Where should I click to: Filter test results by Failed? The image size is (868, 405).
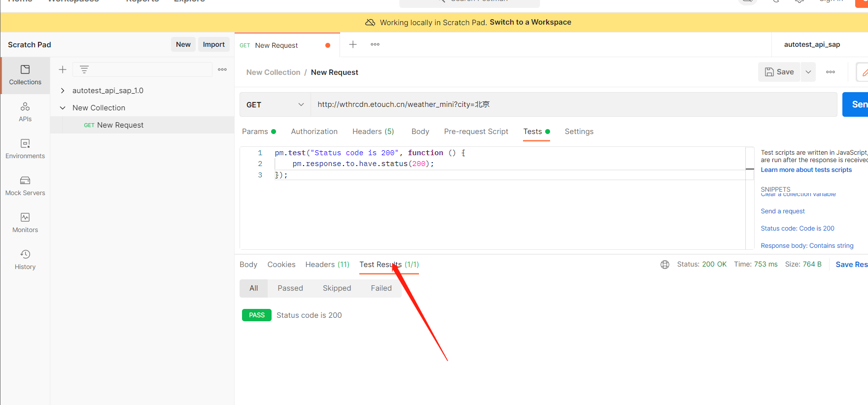(382, 288)
